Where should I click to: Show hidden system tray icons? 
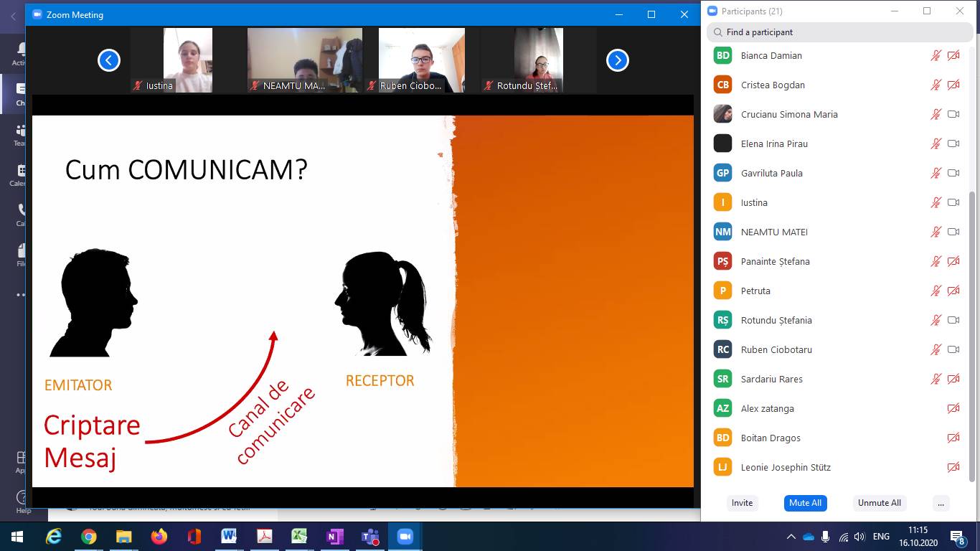791,537
